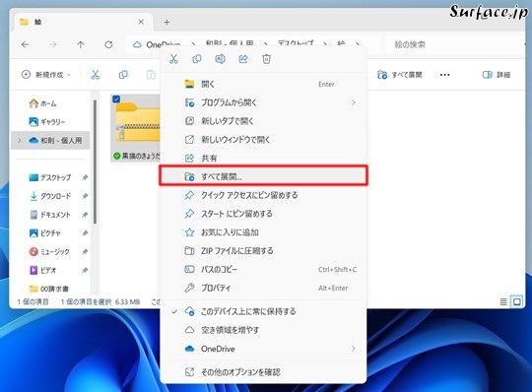The image size is (532, 392).
Task: Switch to large icons view in status bar
Action: [x=517, y=301]
